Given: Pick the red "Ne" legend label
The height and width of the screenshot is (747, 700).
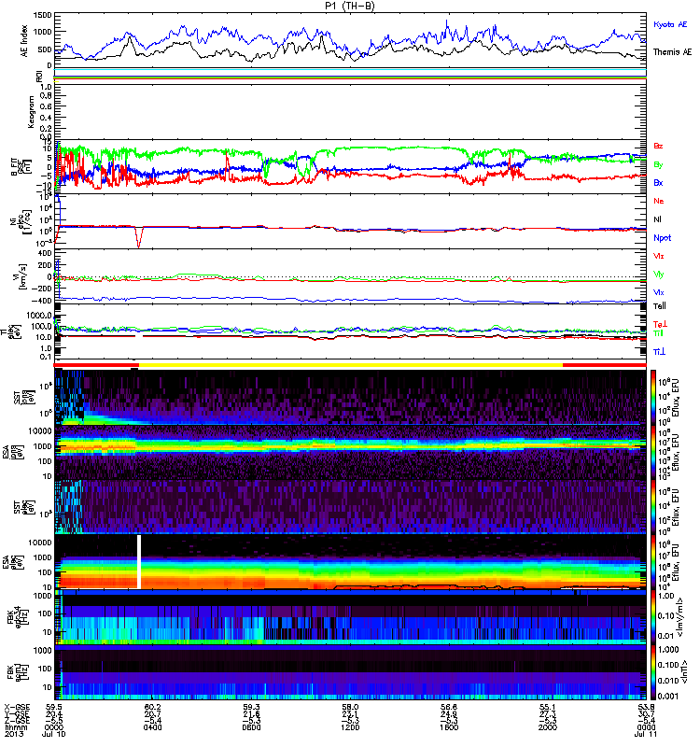Looking at the screenshot, I should point(659,201).
